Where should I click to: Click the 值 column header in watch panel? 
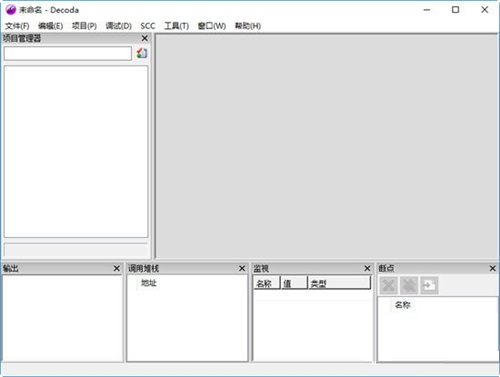[294, 283]
